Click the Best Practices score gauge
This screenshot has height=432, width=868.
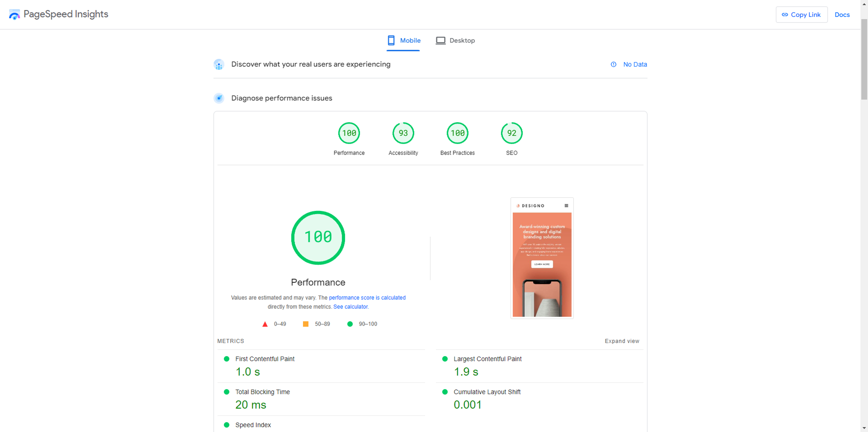[457, 133]
